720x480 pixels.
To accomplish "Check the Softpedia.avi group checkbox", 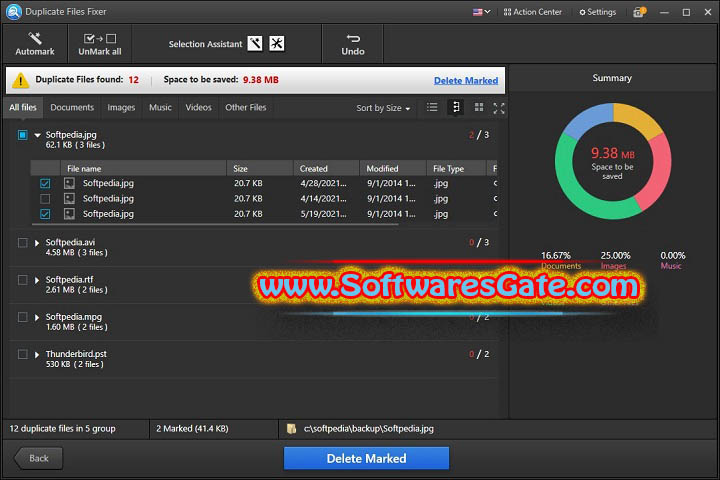I will click(22, 243).
